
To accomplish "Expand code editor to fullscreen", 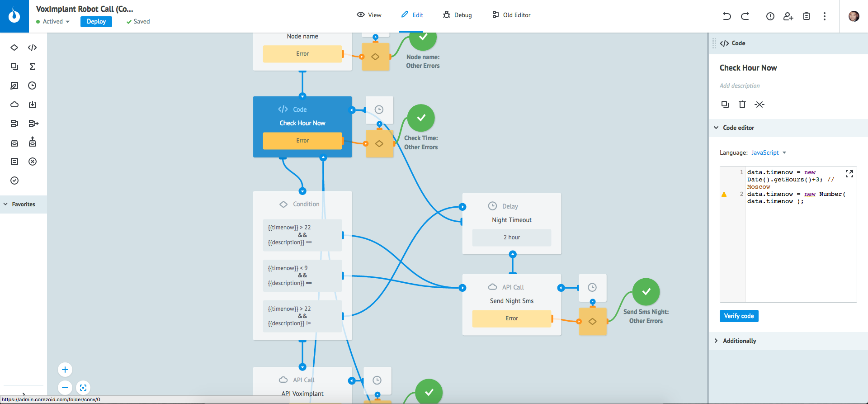I will [x=849, y=174].
